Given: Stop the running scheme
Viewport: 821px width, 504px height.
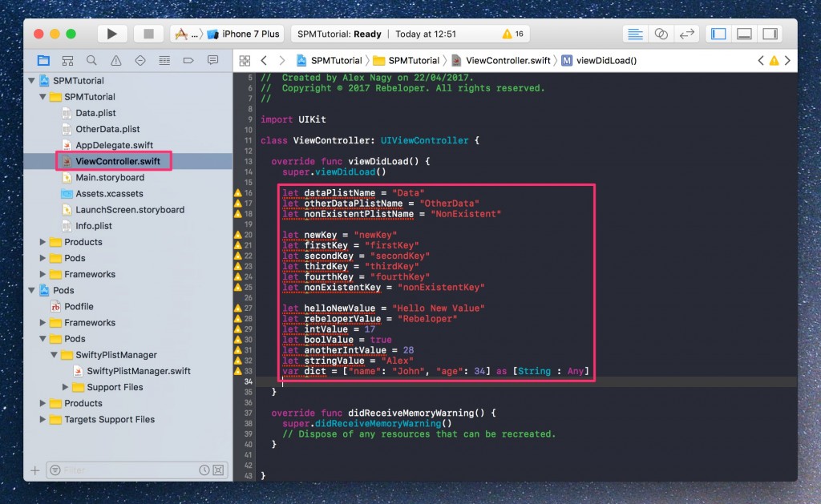Looking at the screenshot, I should coord(148,34).
